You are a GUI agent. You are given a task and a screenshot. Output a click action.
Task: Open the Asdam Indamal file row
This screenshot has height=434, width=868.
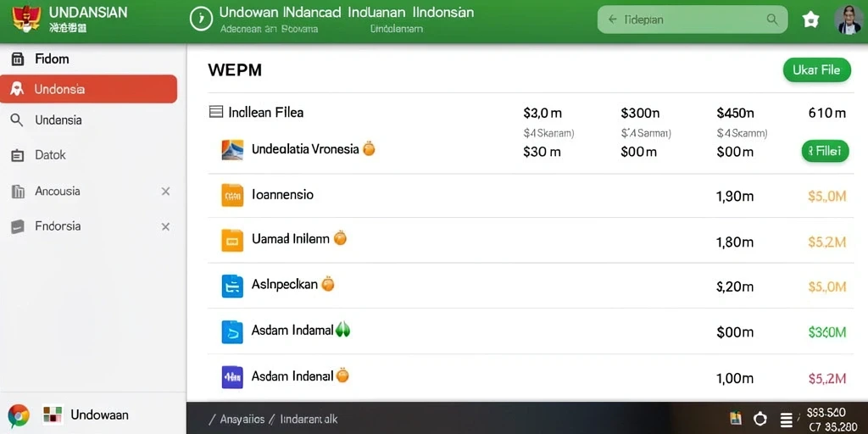click(531, 331)
